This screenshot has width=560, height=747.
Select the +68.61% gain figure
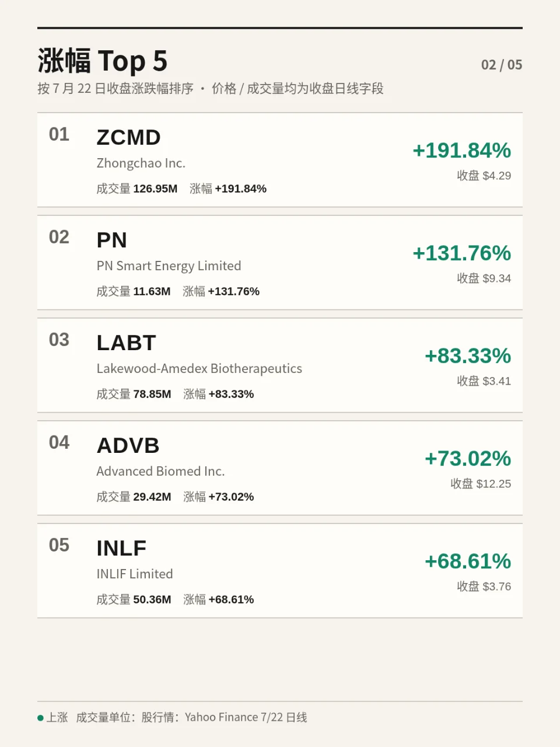(468, 561)
